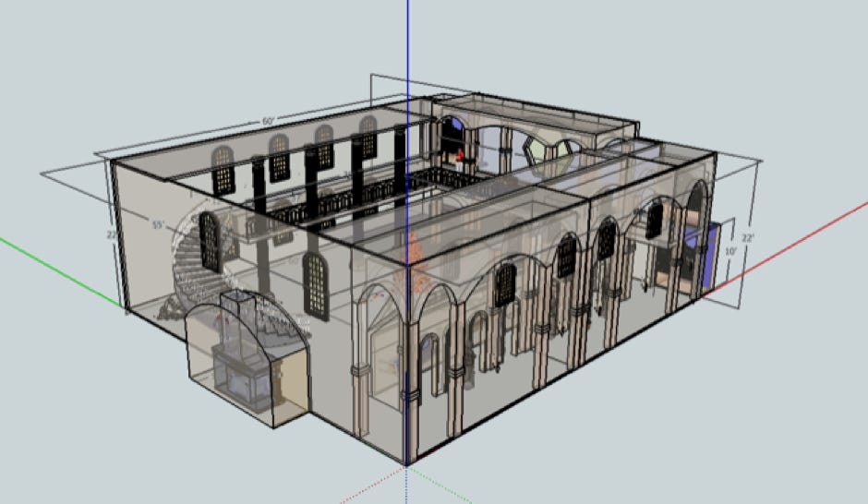Click the blue vertical axis above the model
Screen dimensions: 868x504
coord(407,46)
